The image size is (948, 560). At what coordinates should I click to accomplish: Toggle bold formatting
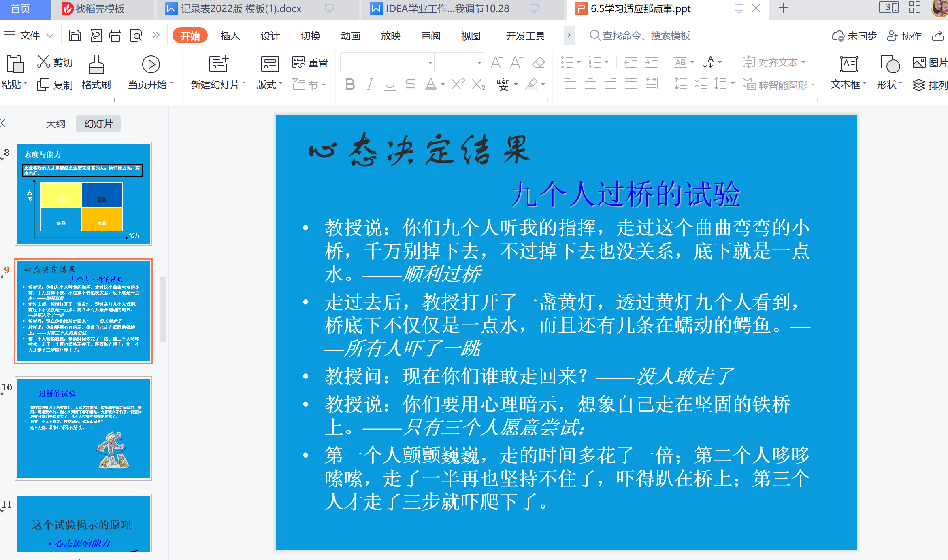pos(350,85)
